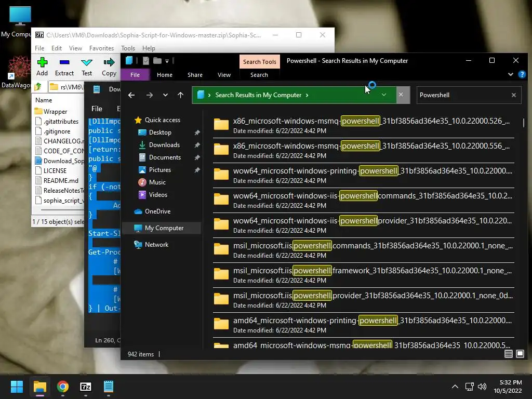Select .gitignore file in 7-Zip
The width and height of the screenshot is (532, 399).
pos(52,131)
